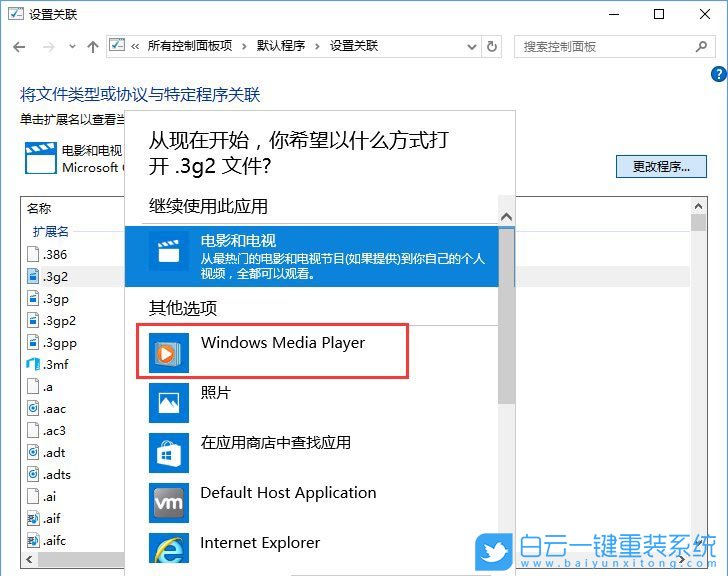Choose the Photos app icon (照片)

(169, 402)
